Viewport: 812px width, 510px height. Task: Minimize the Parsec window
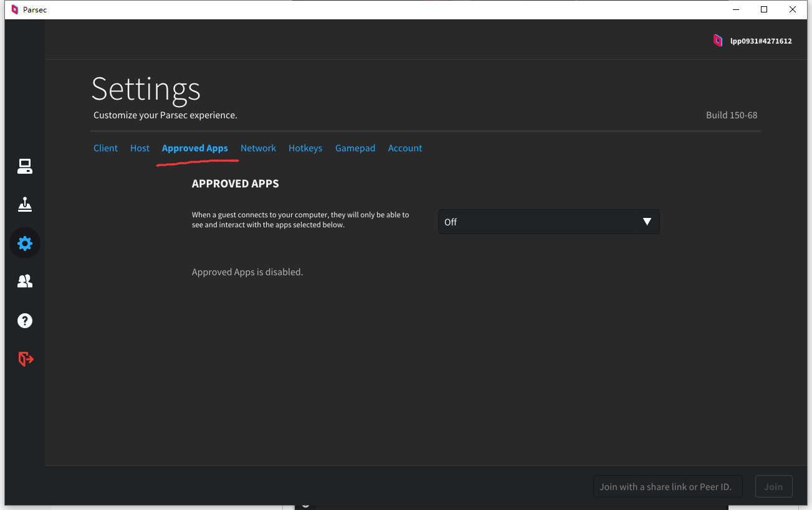point(735,9)
